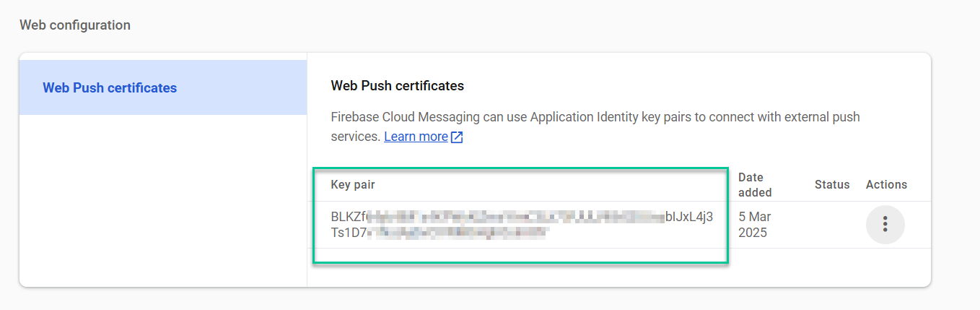The height and width of the screenshot is (310, 980).
Task: Click the external link icon beside Learn more
Action: (457, 137)
